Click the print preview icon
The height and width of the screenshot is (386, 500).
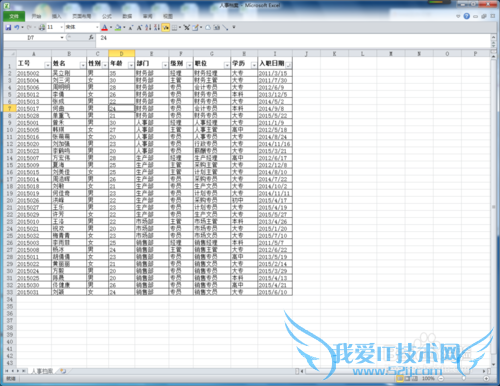pyautogui.click(x=42, y=27)
